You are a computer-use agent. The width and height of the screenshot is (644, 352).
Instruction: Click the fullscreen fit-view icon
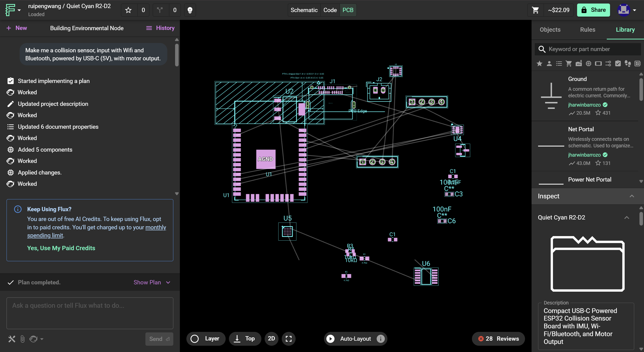tap(289, 339)
